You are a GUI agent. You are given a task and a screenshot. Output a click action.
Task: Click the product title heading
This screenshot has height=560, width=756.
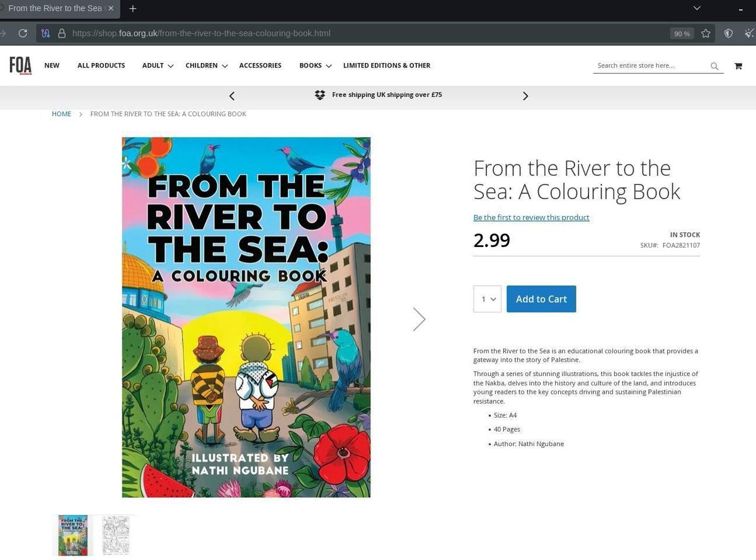point(576,180)
